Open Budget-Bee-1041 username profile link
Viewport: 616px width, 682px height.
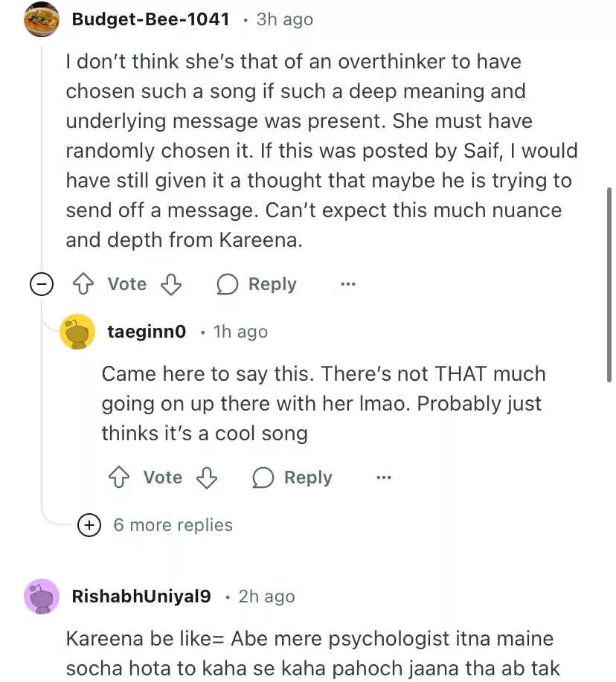pyautogui.click(x=150, y=19)
